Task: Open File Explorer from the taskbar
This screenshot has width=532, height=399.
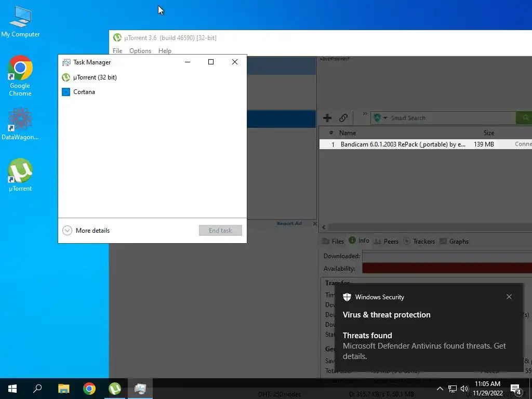Action: 63,389
